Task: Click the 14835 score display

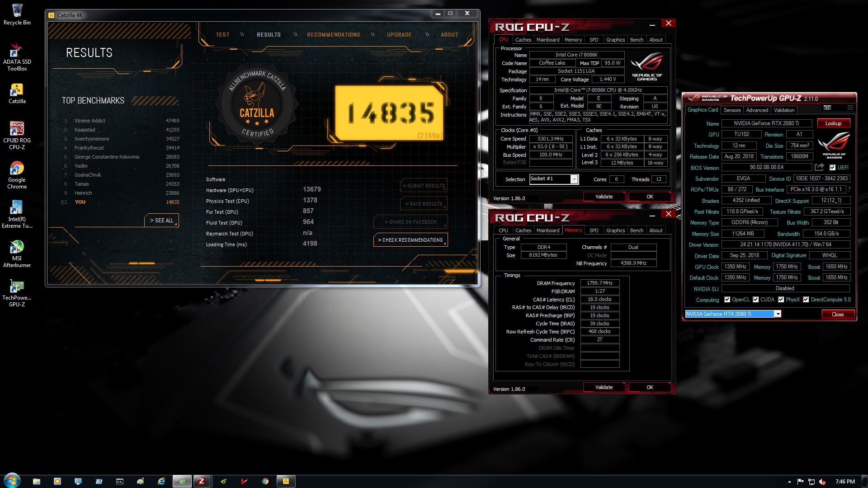Action: click(x=390, y=113)
